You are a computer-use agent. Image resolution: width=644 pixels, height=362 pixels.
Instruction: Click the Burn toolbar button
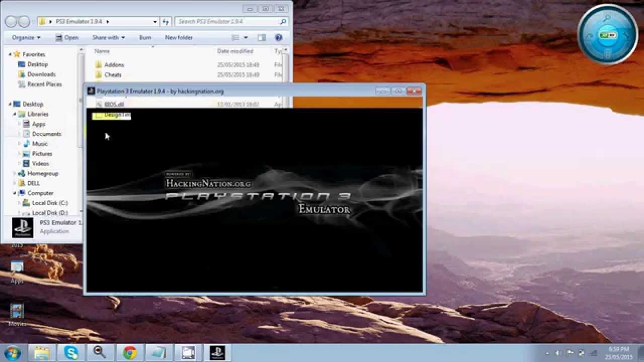coord(145,38)
